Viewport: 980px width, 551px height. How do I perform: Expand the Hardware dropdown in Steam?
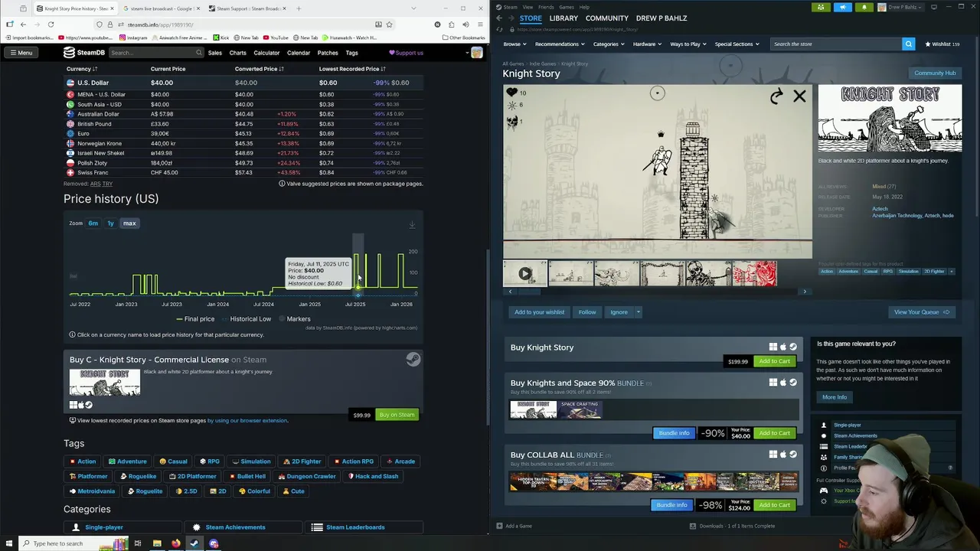(648, 44)
